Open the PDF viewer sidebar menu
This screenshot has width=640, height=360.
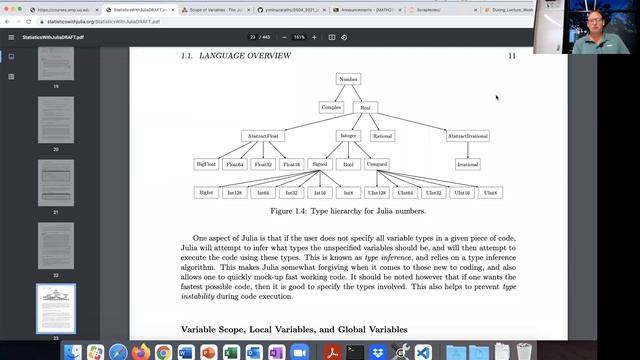11,37
